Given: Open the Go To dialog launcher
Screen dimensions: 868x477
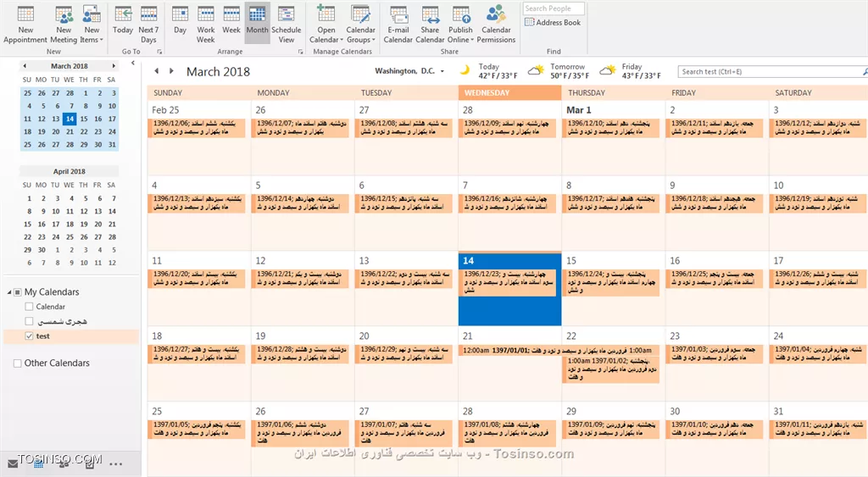Looking at the screenshot, I should pos(159,52).
